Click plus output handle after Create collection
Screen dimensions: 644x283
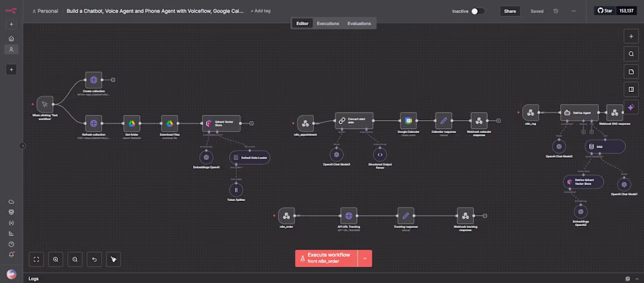point(114,80)
